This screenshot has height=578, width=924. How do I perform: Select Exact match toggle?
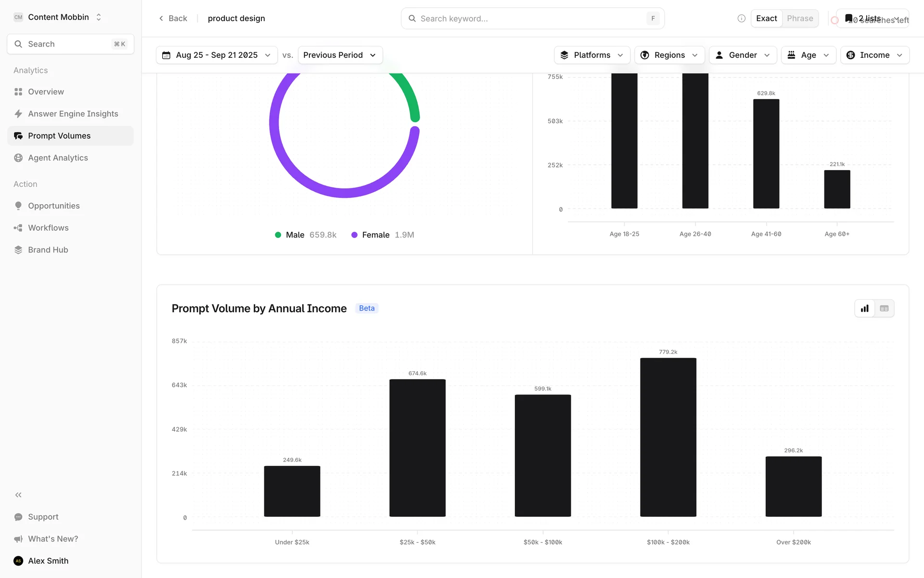(766, 18)
